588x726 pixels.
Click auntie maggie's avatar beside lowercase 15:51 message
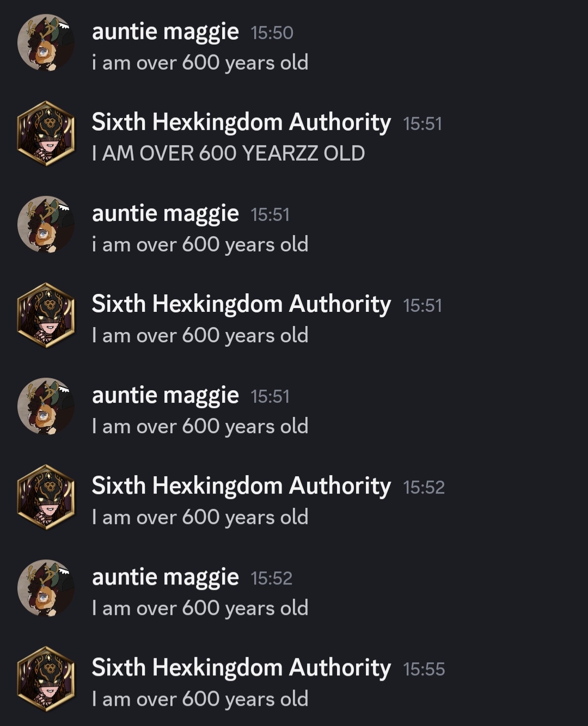46,225
